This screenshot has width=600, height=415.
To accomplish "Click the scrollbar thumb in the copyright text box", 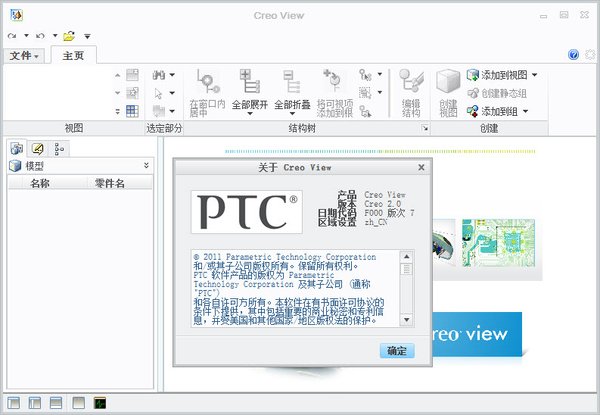I will [406, 269].
